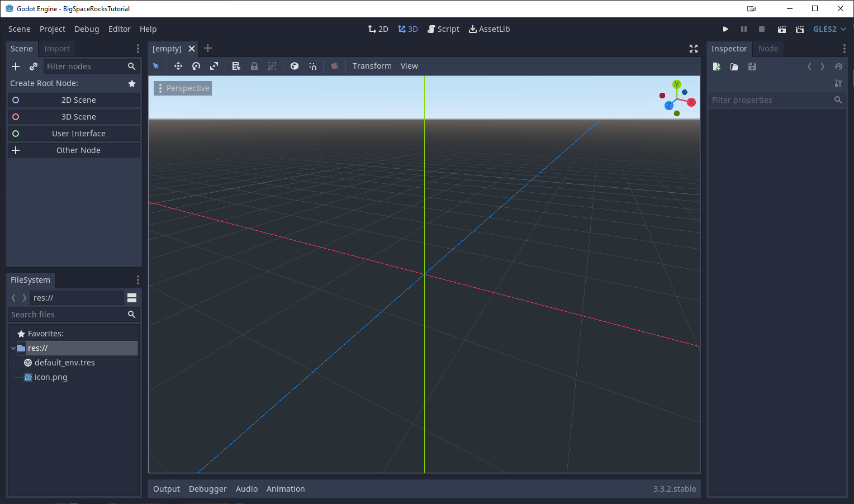854x504 pixels.
Task: Toggle lock on selected object
Action: pos(254,66)
